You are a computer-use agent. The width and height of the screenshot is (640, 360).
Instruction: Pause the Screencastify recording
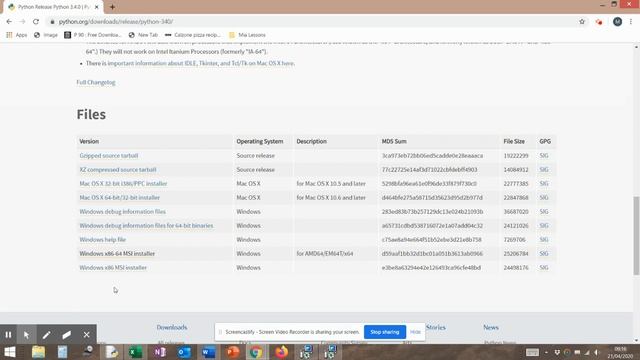[x=8, y=335]
